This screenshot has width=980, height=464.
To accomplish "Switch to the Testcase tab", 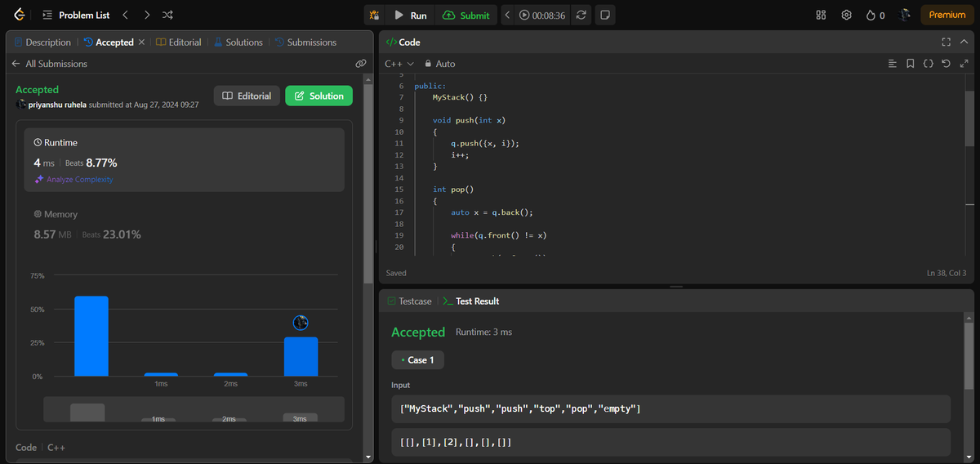I will [x=409, y=301].
